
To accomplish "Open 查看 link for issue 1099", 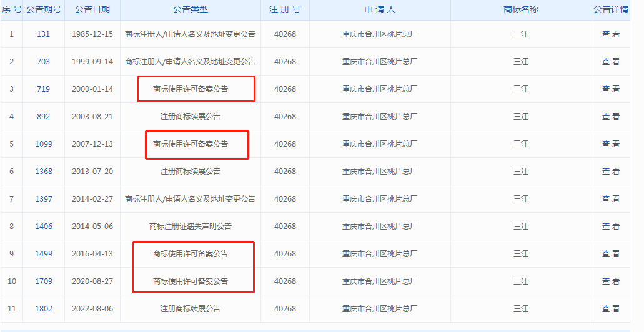I will pos(611,144).
